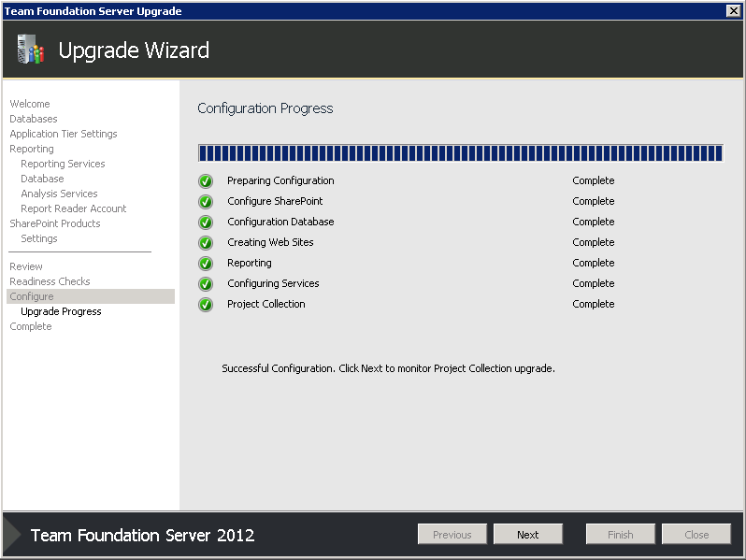746x560 pixels.
Task: Click the Configuring Services label
Action: tap(273, 283)
